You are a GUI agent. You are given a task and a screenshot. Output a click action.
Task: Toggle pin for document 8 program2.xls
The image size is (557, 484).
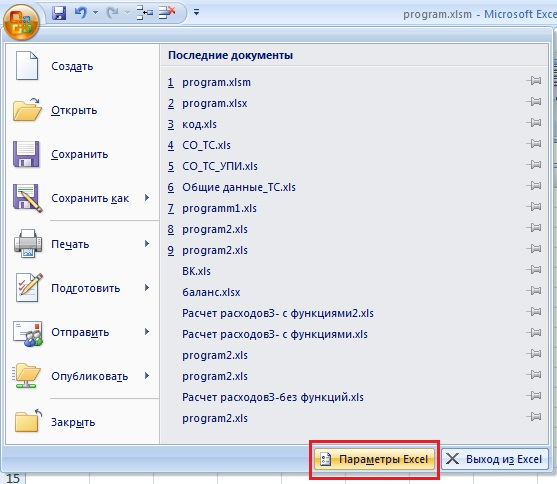[x=534, y=228]
